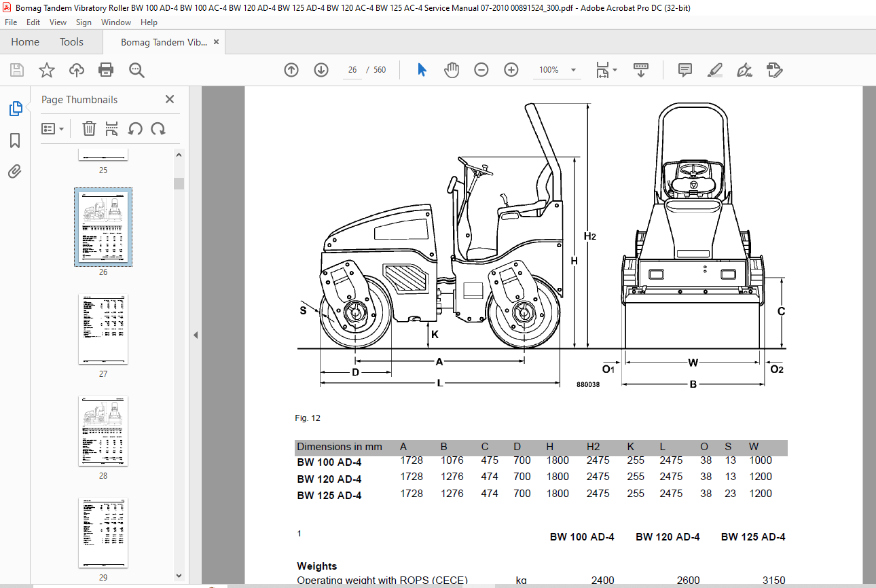This screenshot has height=588, width=876.
Task: Open the View menu
Action: [x=58, y=22]
